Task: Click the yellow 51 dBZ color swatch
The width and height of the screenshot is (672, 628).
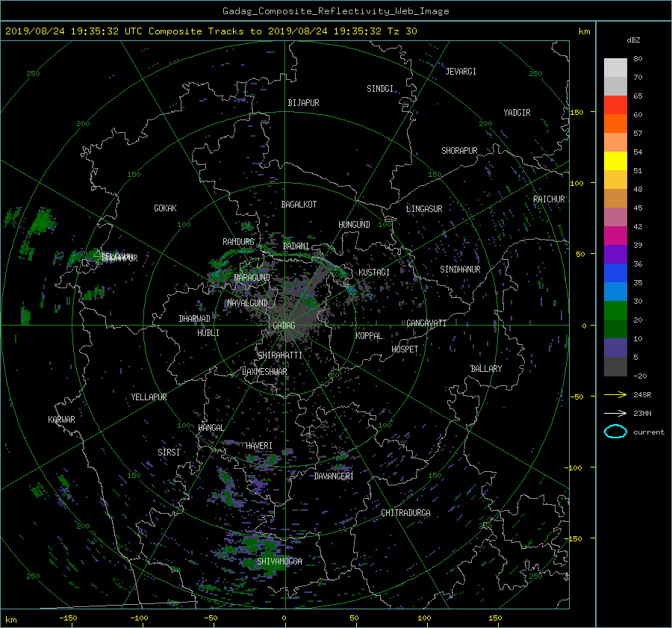Action: pyautogui.click(x=615, y=161)
